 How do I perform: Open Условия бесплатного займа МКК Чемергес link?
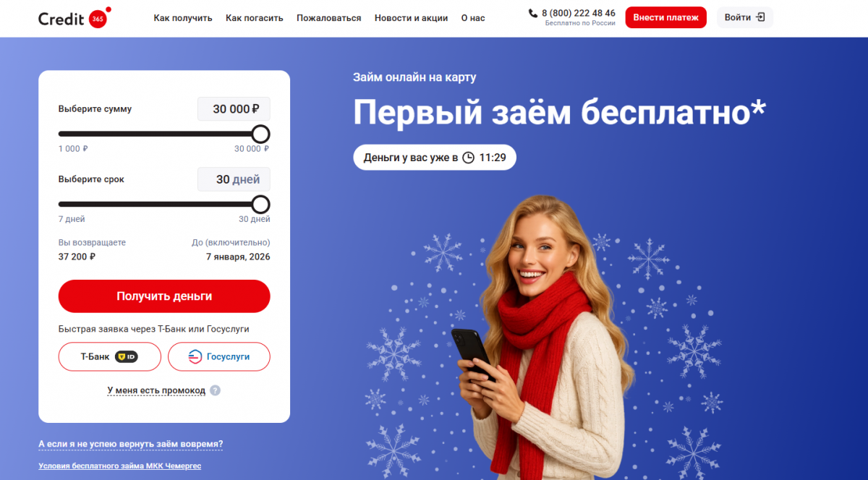click(120, 466)
